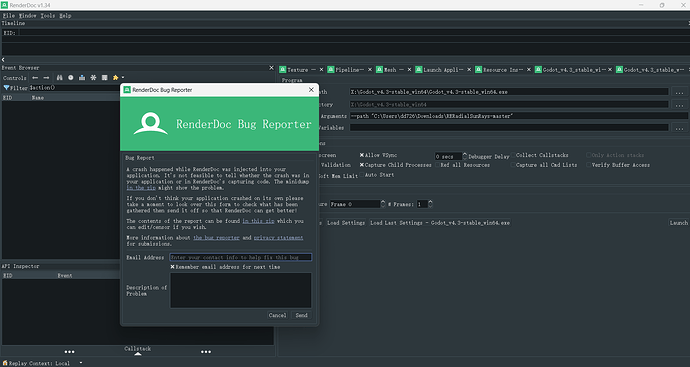Open find event binoculars icon
Viewport: 690px width, 367px height.
[x=59, y=77]
